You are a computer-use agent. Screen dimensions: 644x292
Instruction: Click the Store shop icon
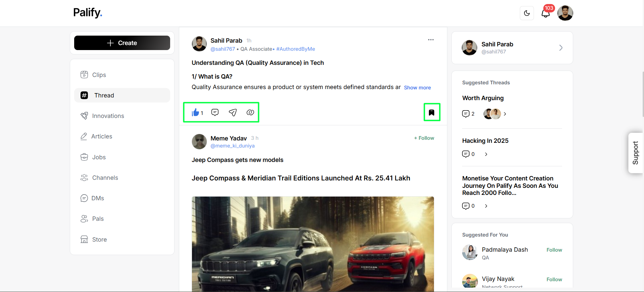(84, 240)
